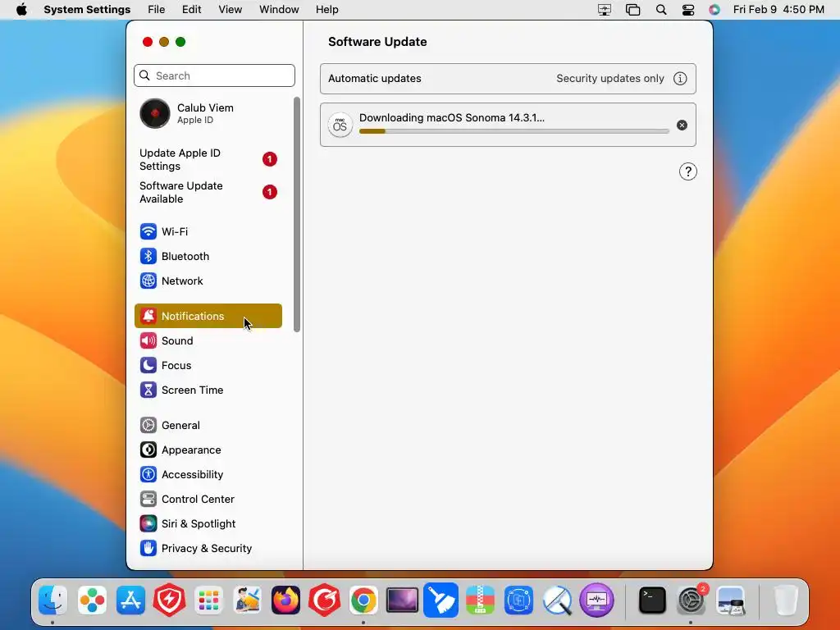Screen dimensions: 840x630
Task: Click the Security updates only text
Action: [610, 79]
